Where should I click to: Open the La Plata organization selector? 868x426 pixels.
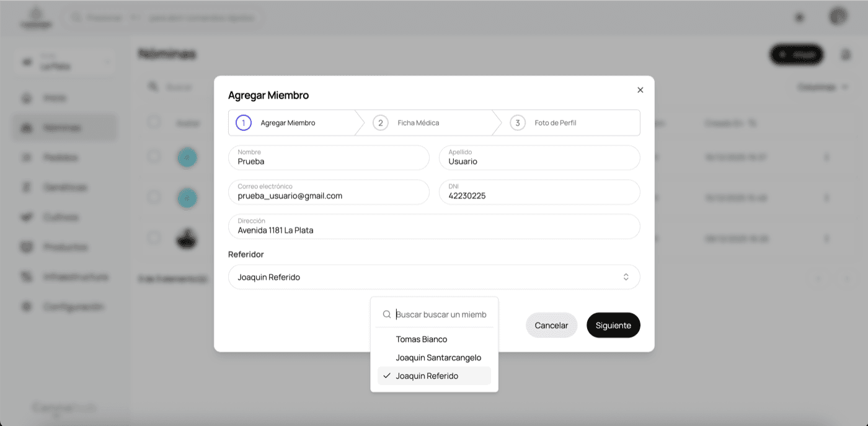coord(65,63)
